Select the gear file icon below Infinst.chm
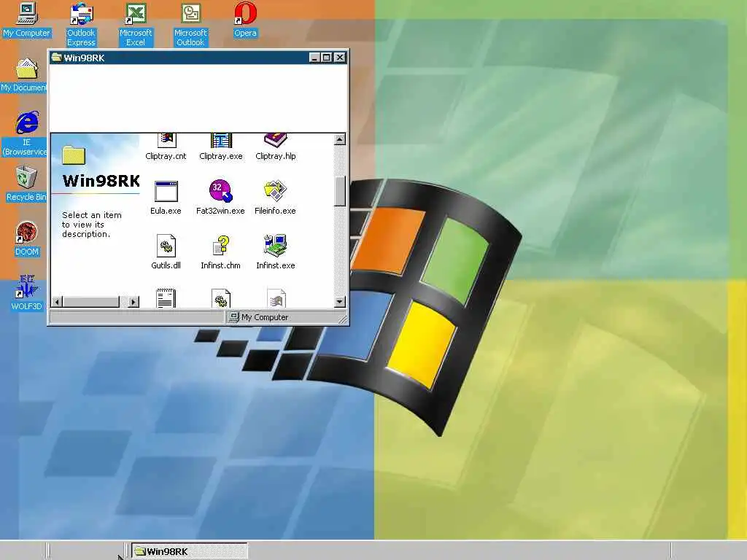 [x=220, y=298]
